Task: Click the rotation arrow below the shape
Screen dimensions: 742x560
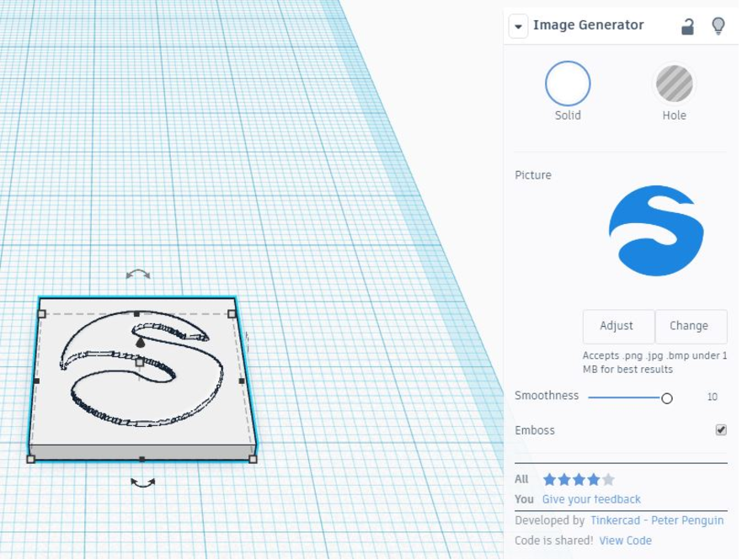Action: point(142,483)
